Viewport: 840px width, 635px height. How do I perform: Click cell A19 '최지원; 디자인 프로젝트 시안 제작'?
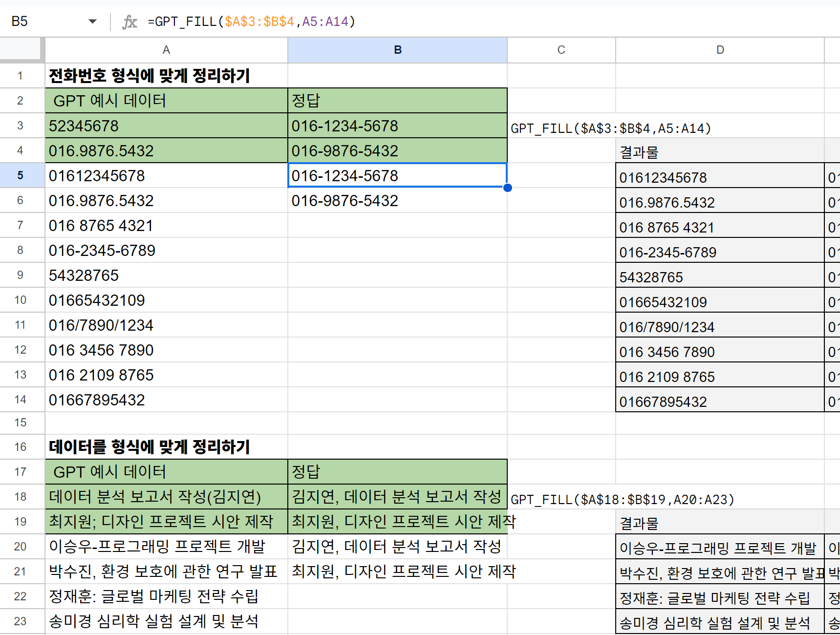(166, 522)
